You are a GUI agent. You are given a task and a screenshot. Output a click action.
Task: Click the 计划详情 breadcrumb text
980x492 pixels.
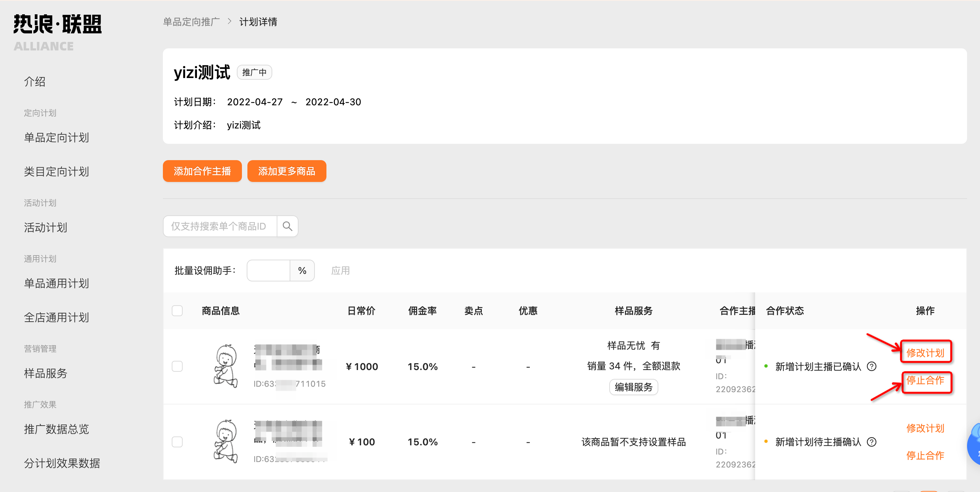click(258, 22)
